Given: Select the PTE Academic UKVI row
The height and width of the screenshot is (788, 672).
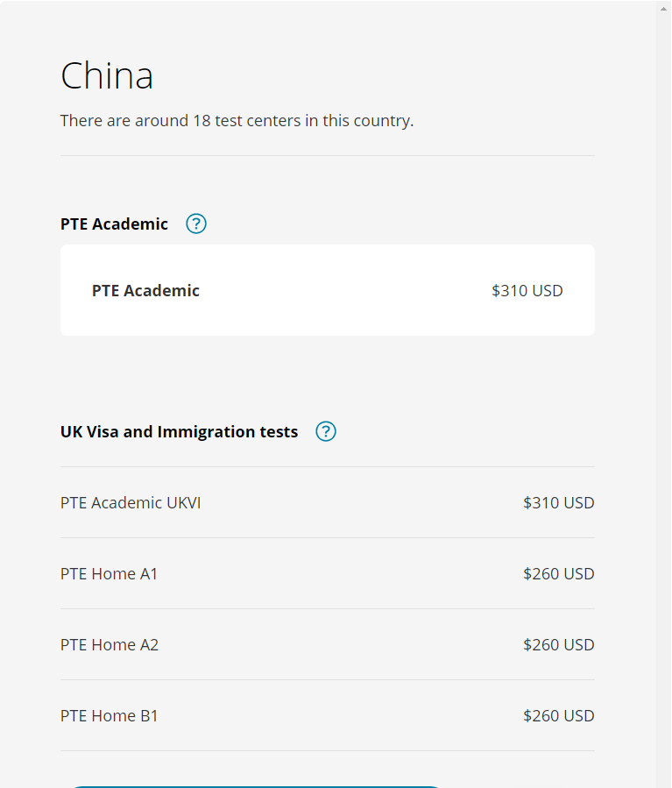Looking at the screenshot, I should click(x=328, y=502).
